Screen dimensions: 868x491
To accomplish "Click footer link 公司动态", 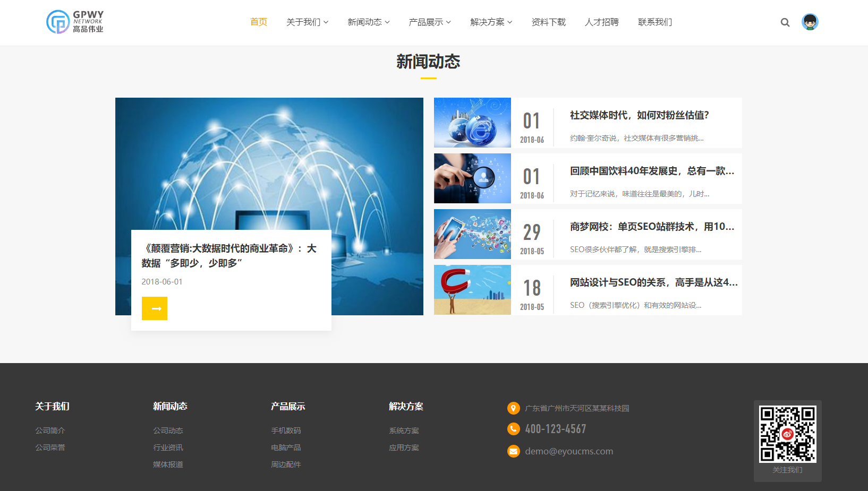I will pyautogui.click(x=168, y=430).
